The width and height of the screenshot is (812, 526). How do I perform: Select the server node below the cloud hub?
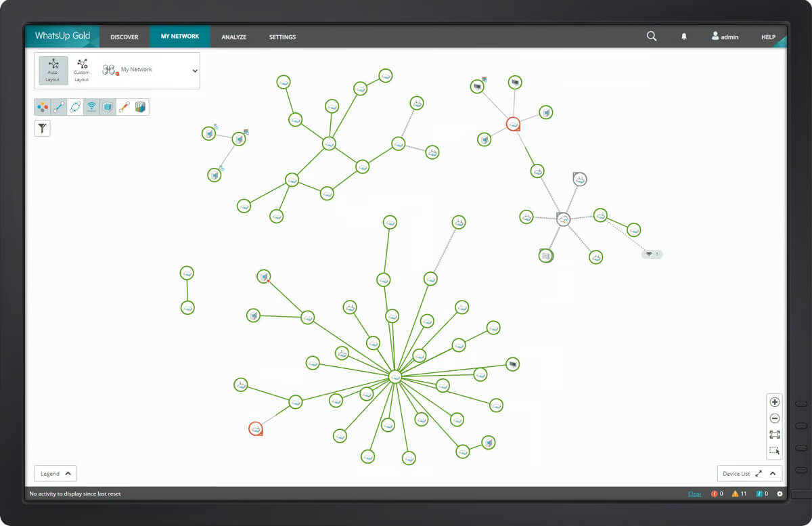(x=545, y=256)
